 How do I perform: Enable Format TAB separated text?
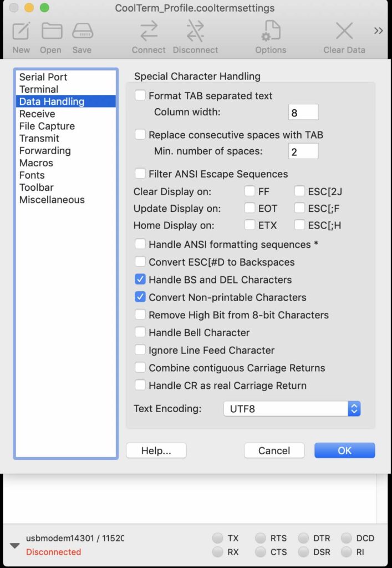tap(140, 95)
